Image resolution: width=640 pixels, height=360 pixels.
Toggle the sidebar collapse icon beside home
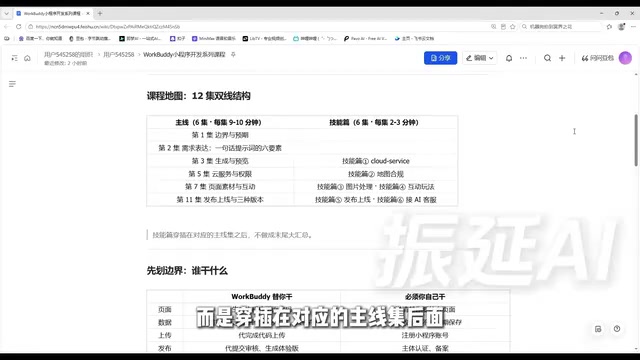coord(14,58)
